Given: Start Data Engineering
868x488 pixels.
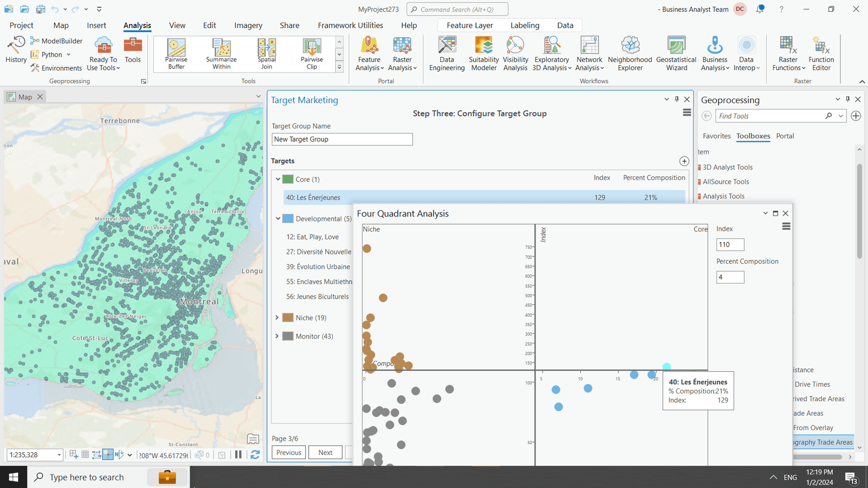Looking at the screenshot, I should [447, 53].
